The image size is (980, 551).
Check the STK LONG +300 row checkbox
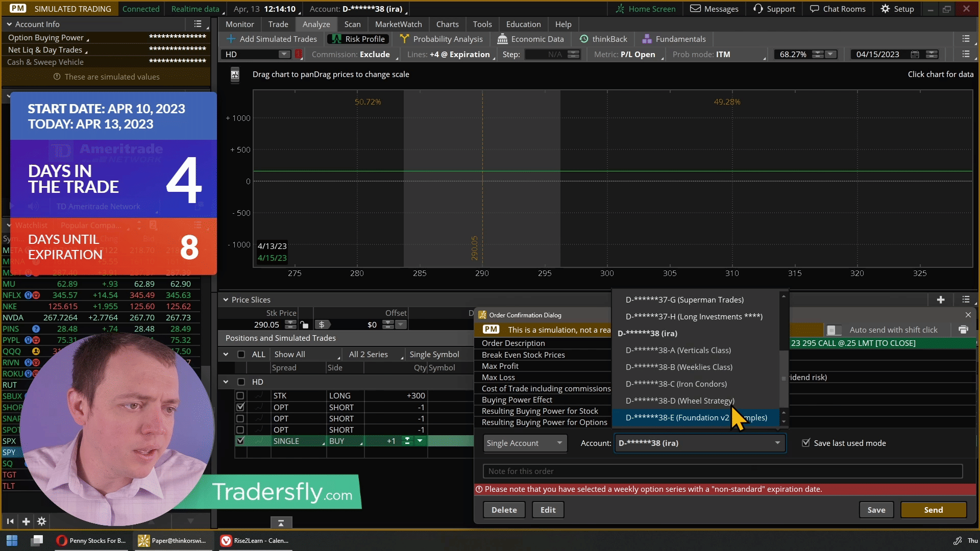(240, 395)
